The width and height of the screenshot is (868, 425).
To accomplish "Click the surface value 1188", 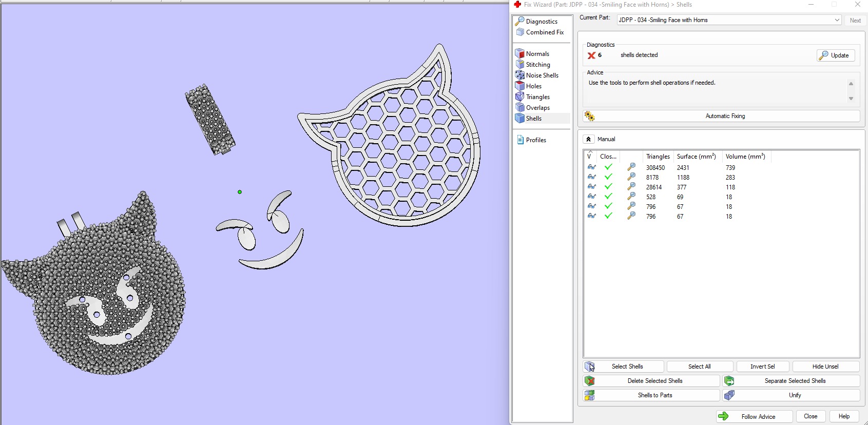I will point(683,178).
